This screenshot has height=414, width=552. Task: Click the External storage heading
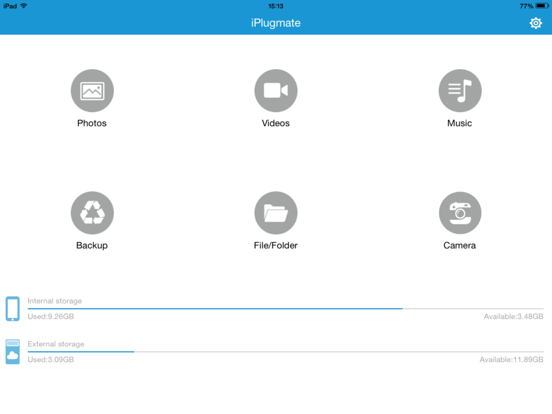pyautogui.click(x=56, y=344)
